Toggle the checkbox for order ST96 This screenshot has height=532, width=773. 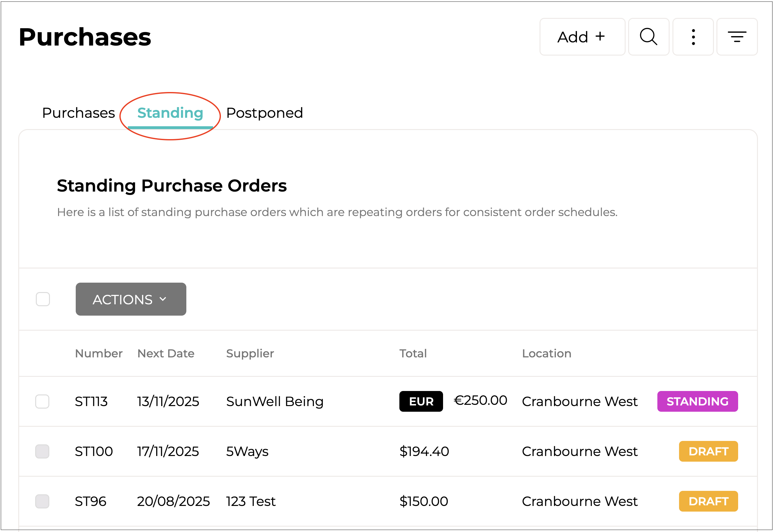coord(42,501)
